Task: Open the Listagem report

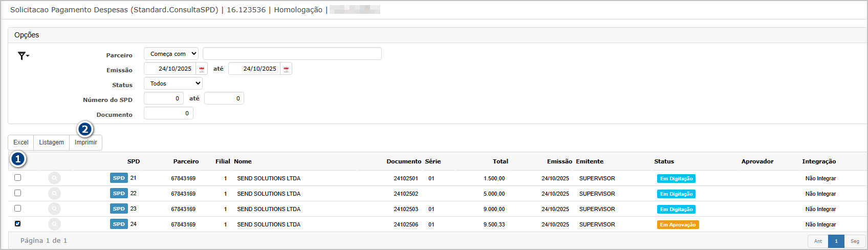Action: 52,142
